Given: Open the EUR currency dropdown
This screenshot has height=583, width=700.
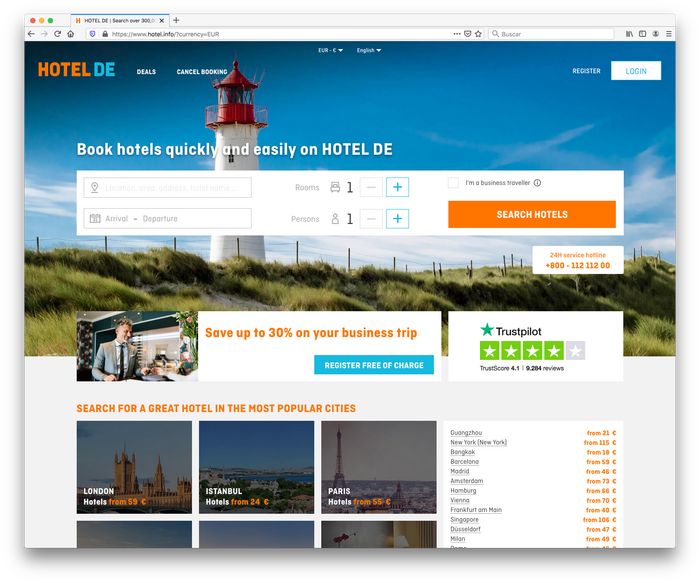Looking at the screenshot, I should click(x=330, y=50).
